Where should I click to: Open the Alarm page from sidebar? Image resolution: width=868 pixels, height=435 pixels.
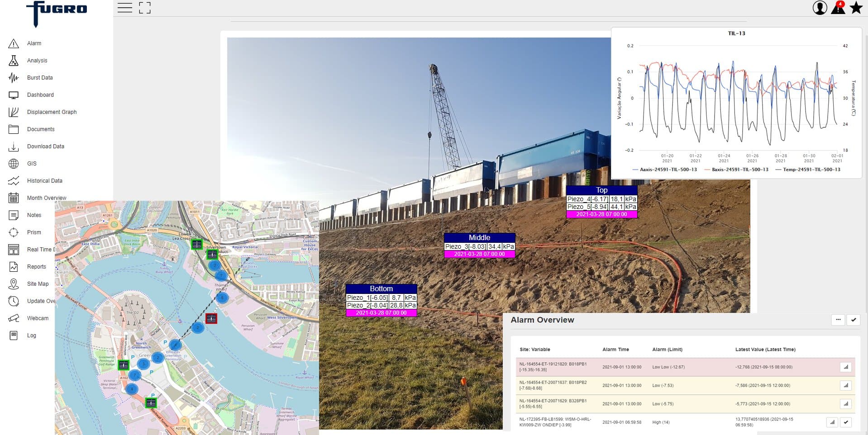(34, 43)
